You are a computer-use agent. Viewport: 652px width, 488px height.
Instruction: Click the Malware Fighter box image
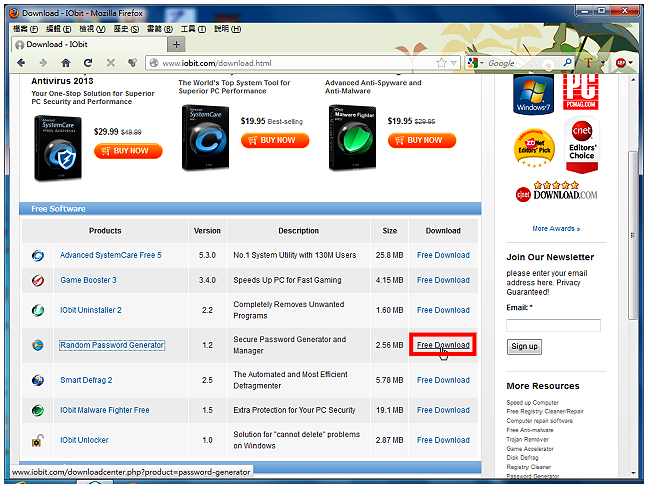click(x=352, y=138)
